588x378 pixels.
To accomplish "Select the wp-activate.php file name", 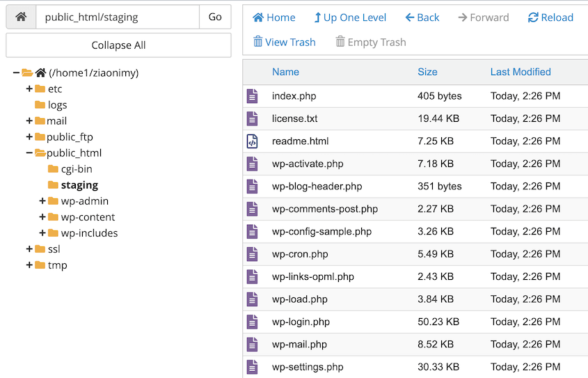I will click(x=308, y=164).
